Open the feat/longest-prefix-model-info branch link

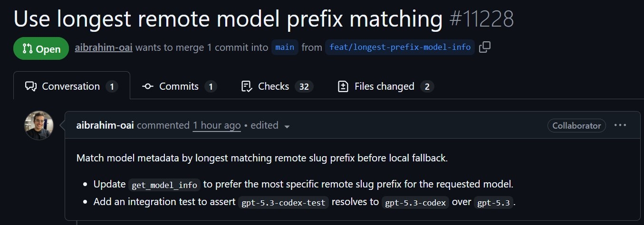click(400, 47)
